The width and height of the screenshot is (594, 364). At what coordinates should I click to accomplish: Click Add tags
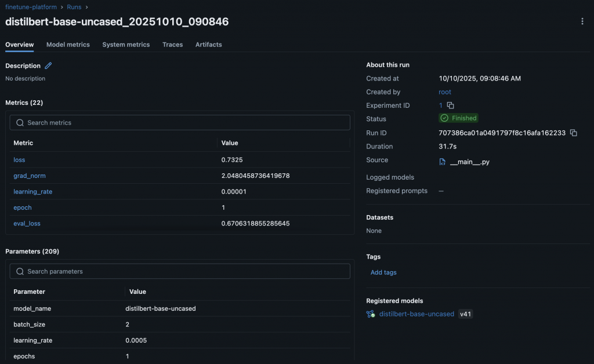383,272
